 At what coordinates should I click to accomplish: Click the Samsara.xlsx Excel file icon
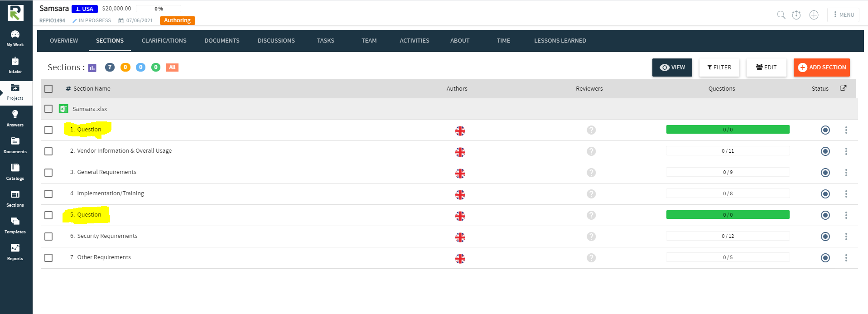coord(63,109)
